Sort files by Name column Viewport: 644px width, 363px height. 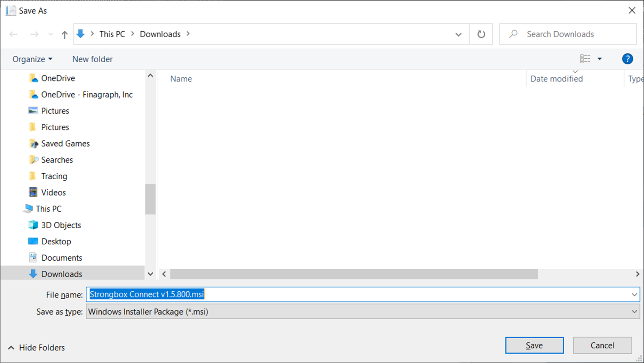181,79
